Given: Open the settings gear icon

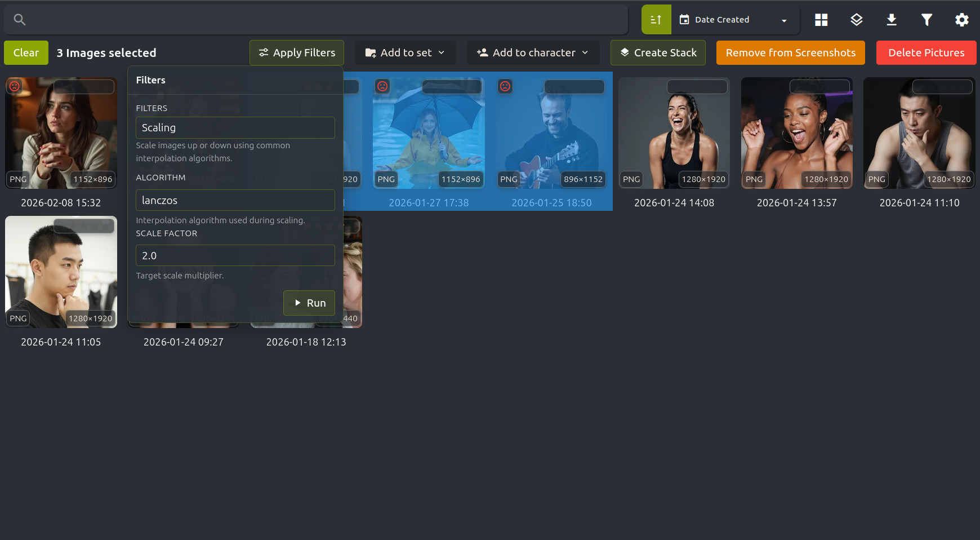Looking at the screenshot, I should tap(962, 19).
